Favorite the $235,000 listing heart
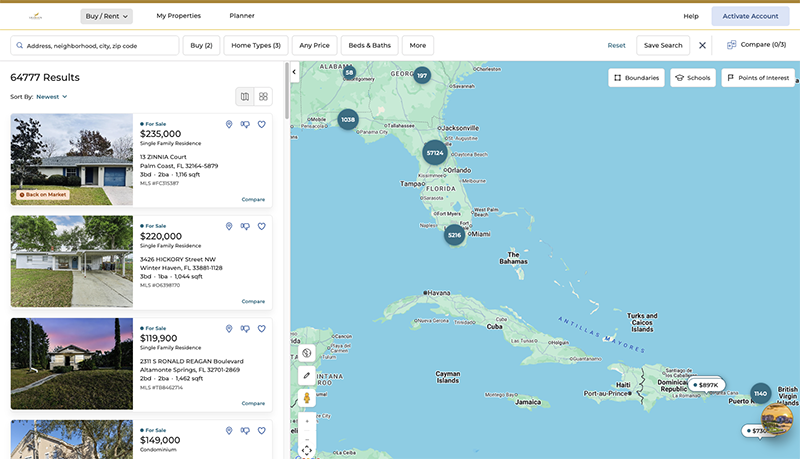This screenshot has width=800, height=459. click(262, 124)
